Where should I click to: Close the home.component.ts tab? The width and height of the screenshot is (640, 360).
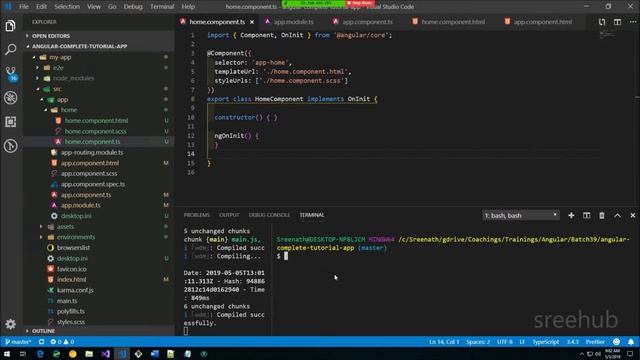[252, 22]
